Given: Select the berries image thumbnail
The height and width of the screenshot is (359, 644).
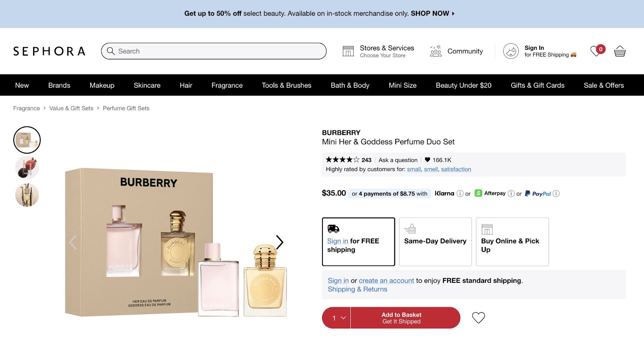Looking at the screenshot, I should 27,167.
